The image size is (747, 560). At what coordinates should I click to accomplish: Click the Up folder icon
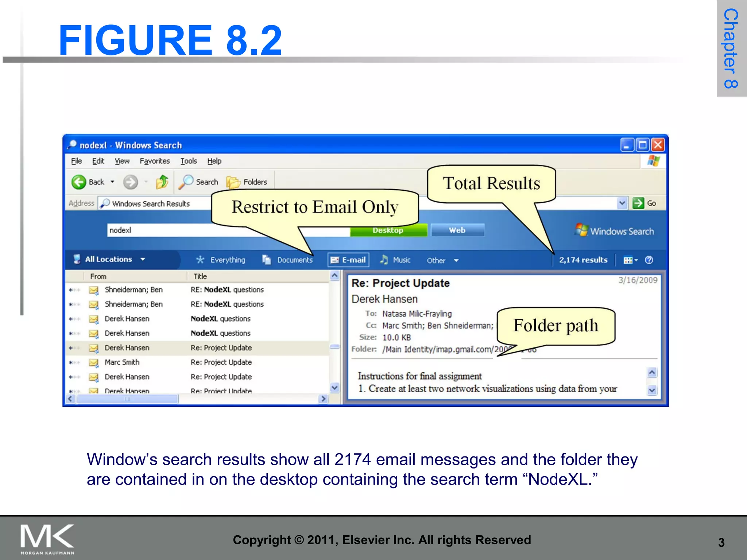tap(162, 182)
